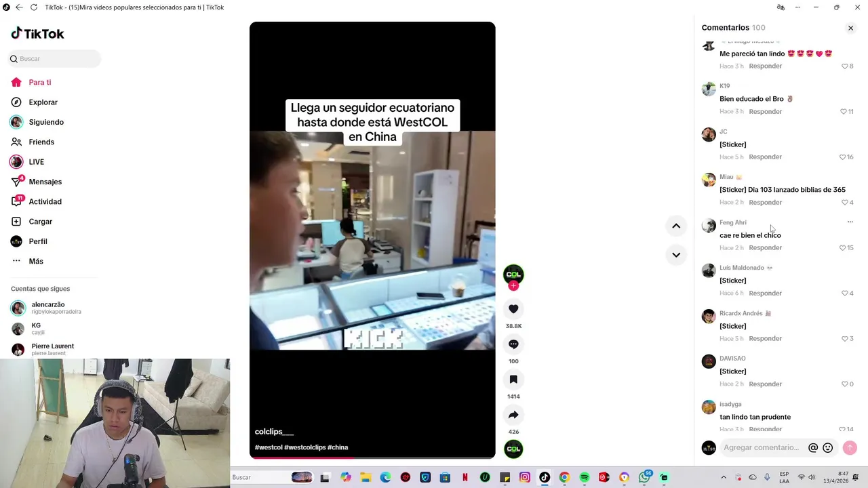Post the comment with the red send button
The image size is (868, 488).
point(850,448)
